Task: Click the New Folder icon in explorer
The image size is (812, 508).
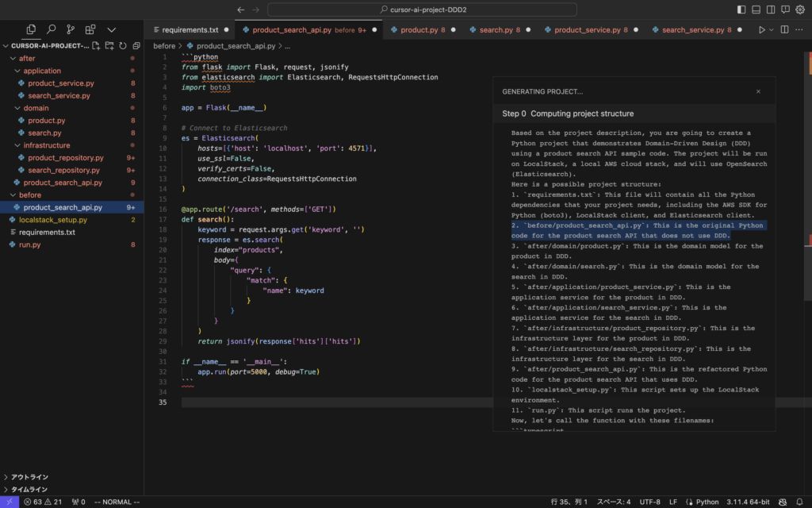Action: pyautogui.click(x=109, y=45)
